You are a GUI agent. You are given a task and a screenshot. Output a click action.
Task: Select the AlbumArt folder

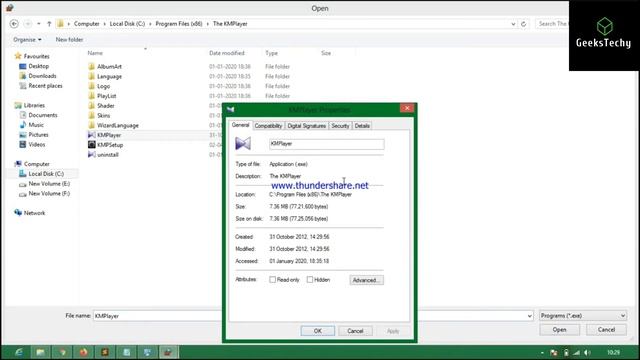click(109, 67)
